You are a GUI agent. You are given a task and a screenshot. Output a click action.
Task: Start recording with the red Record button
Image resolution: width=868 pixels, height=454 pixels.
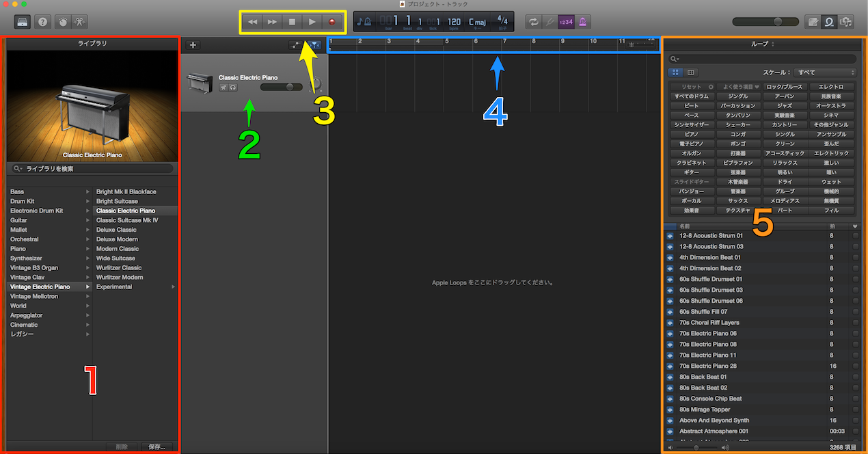pos(332,22)
